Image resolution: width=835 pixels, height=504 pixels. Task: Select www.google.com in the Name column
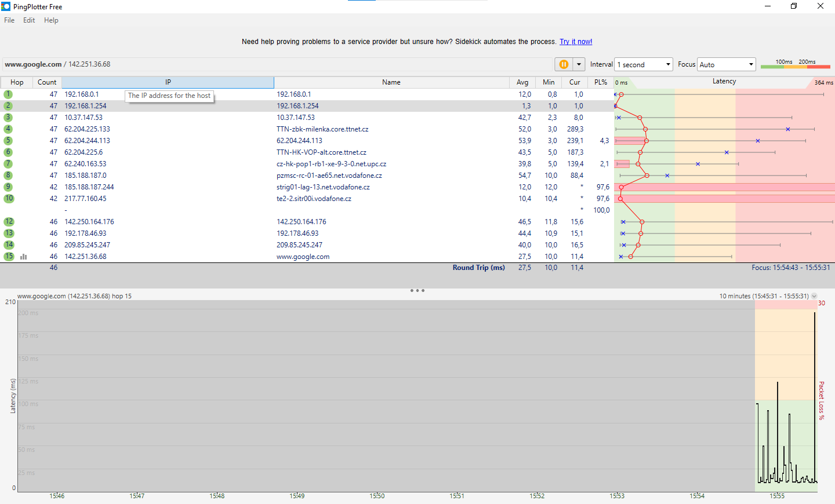[303, 257]
